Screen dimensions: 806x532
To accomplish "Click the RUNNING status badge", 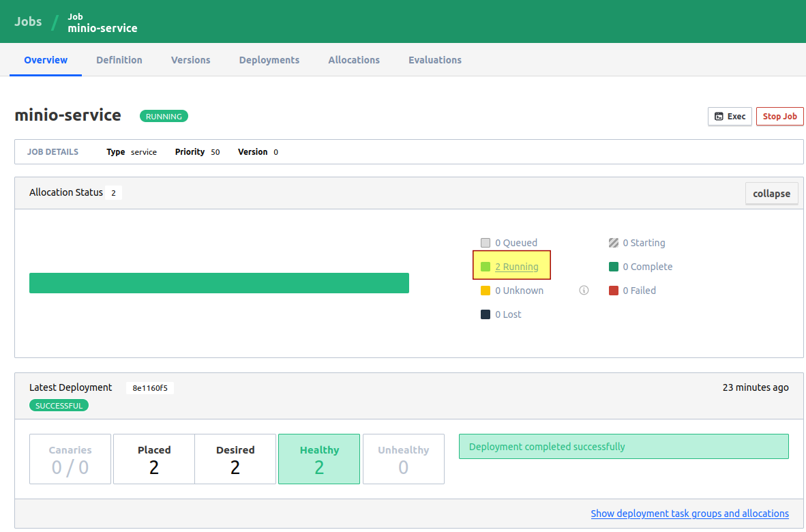I will click(164, 117).
